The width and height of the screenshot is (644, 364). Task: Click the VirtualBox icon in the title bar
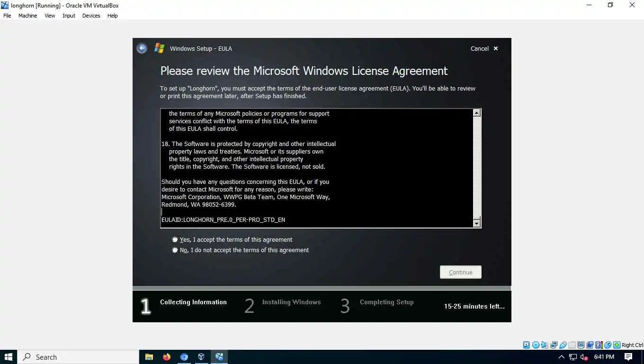5,5
